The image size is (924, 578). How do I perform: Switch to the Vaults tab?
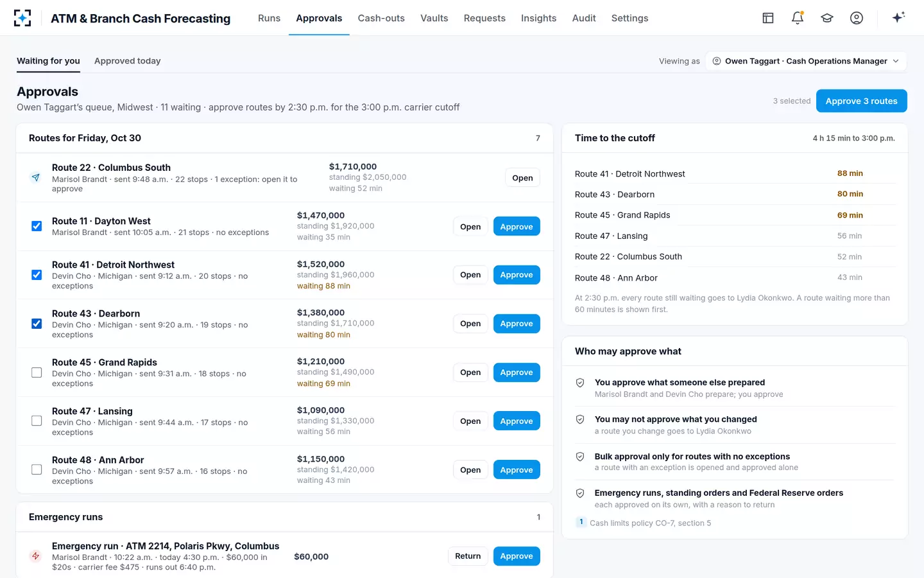(434, 18)
